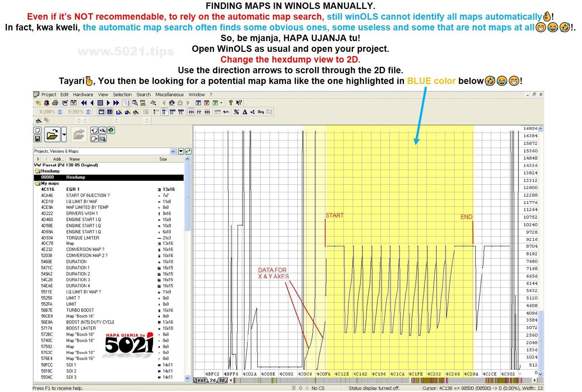This screenshot has height=392, width=582.
Task: Go to previous with single left arrow
Action: (x=92, y=103)
